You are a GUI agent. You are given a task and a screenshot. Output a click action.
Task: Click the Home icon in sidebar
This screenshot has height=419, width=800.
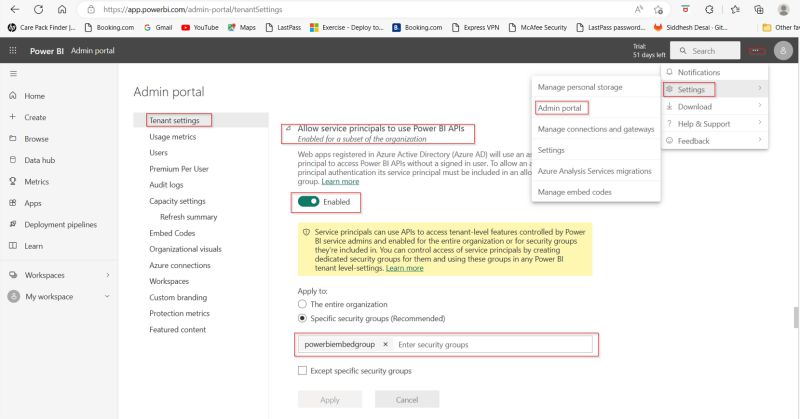[x=13, y=95]
